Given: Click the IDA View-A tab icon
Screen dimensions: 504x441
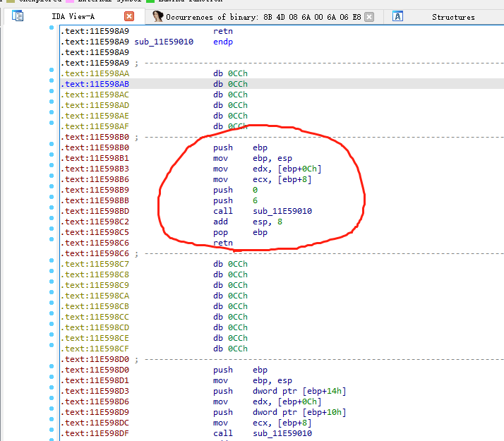Looking at the screenshot, I should pos(18,16).
